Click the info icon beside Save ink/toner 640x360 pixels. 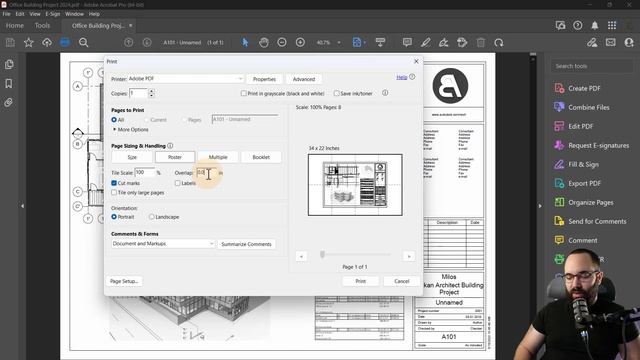coord(385,93)
